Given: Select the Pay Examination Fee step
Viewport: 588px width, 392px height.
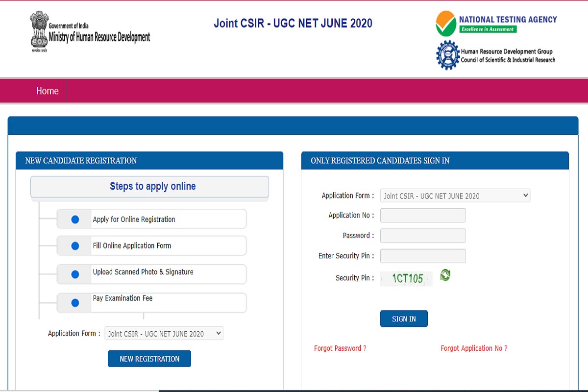Looking at the screenshot, I should pyautogui.click(x=151, y=303).
